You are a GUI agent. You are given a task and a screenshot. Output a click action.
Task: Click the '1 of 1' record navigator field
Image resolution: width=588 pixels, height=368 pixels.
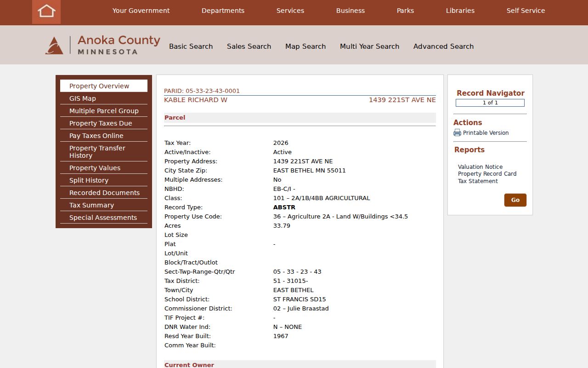[x=490, y=103]
